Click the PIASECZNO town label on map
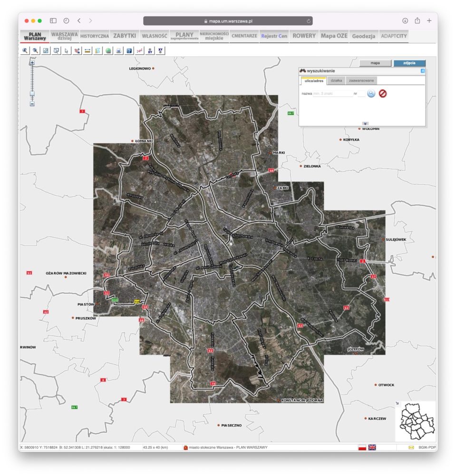Screen dimensions: 456x476 coord(232,425)
